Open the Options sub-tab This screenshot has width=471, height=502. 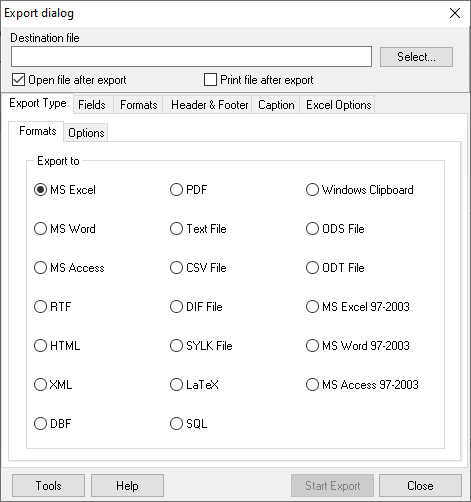(86, 133)
